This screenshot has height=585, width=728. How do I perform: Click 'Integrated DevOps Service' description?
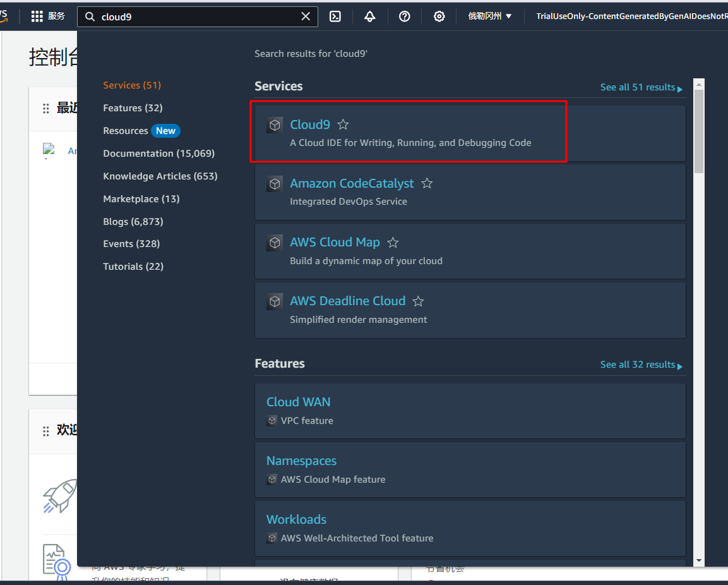pyautogui.click(x=348, y=202)
